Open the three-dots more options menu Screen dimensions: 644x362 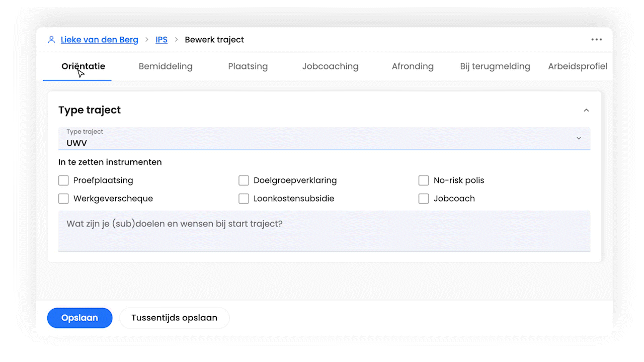597,40
